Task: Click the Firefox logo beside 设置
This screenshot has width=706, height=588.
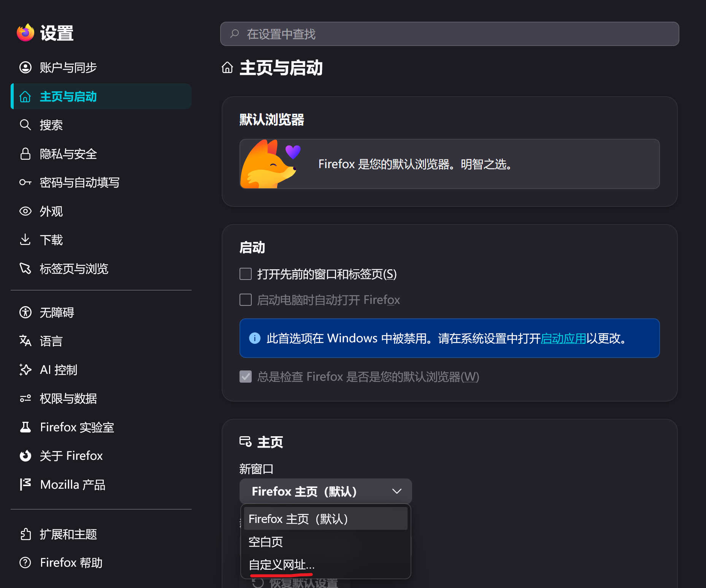Action: click(25, 33)
